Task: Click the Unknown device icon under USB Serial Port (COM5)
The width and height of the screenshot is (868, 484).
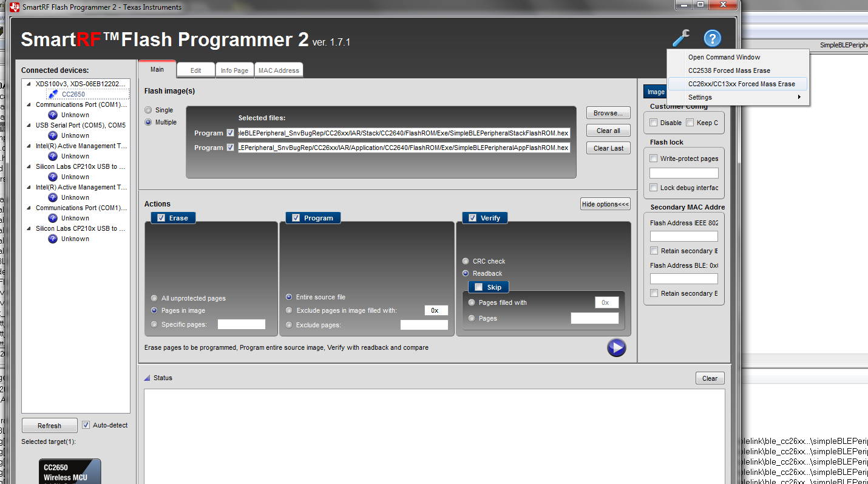Action: 53,135
